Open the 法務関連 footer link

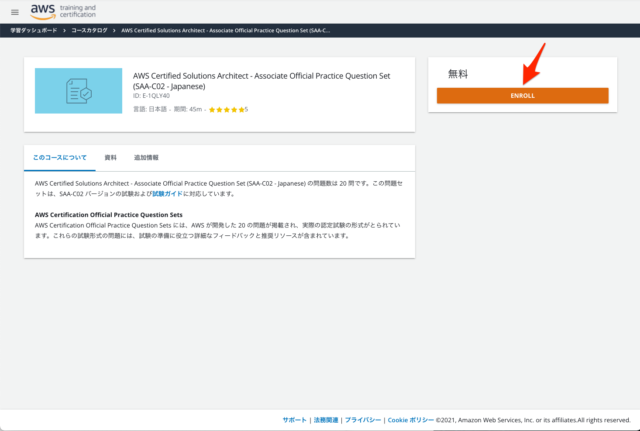point(326,420)
